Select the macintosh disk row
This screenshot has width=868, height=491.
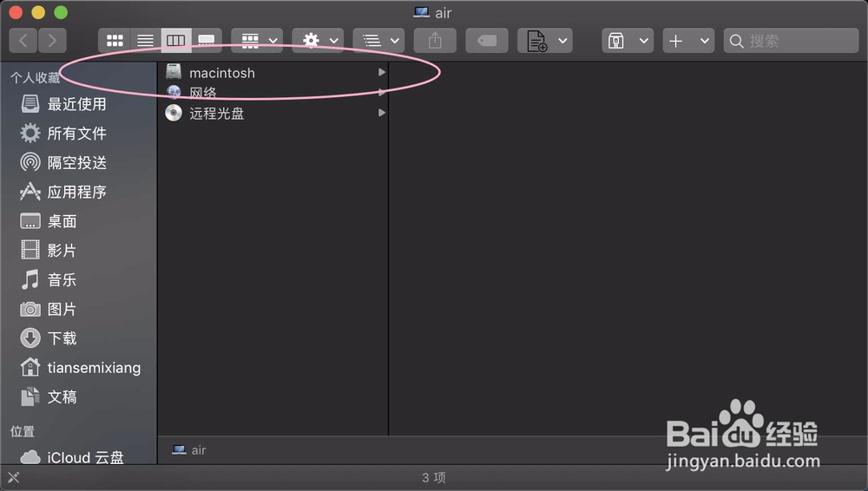pos(273,73)
